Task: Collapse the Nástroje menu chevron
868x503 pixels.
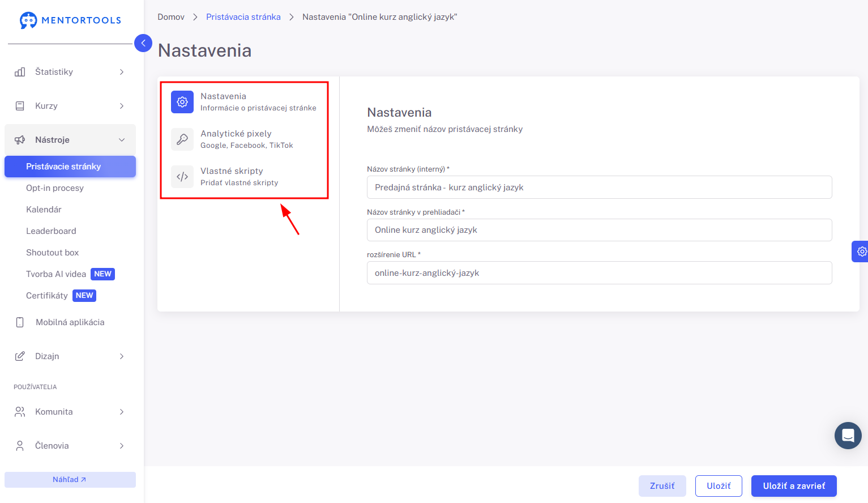Action: click(x=122, y=140)
